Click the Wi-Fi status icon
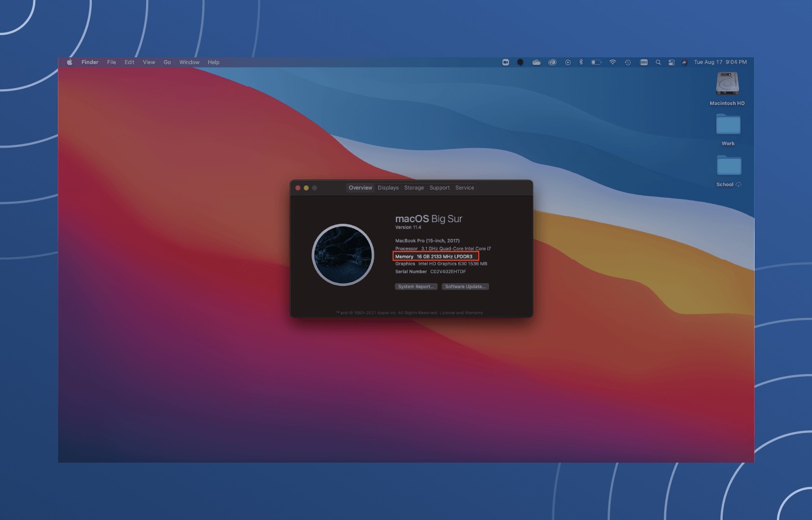 [613, 62]
